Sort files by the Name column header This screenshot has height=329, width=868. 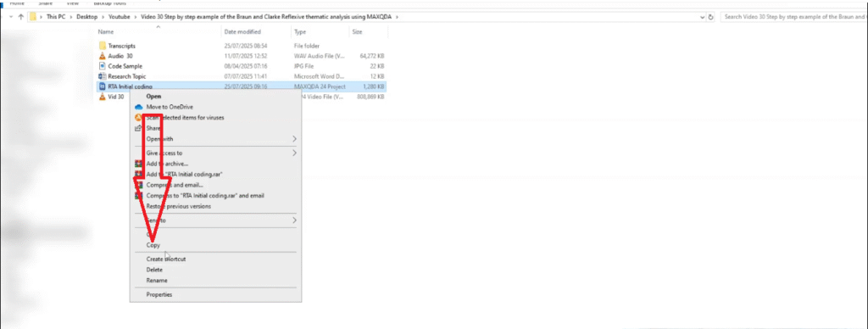click(106, 32)
